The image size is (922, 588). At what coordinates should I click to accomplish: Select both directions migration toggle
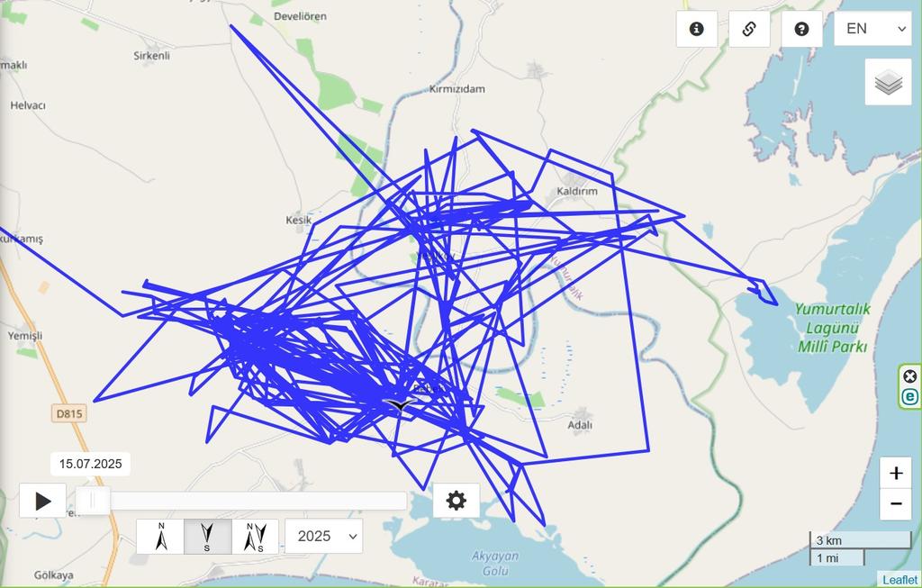255,537
